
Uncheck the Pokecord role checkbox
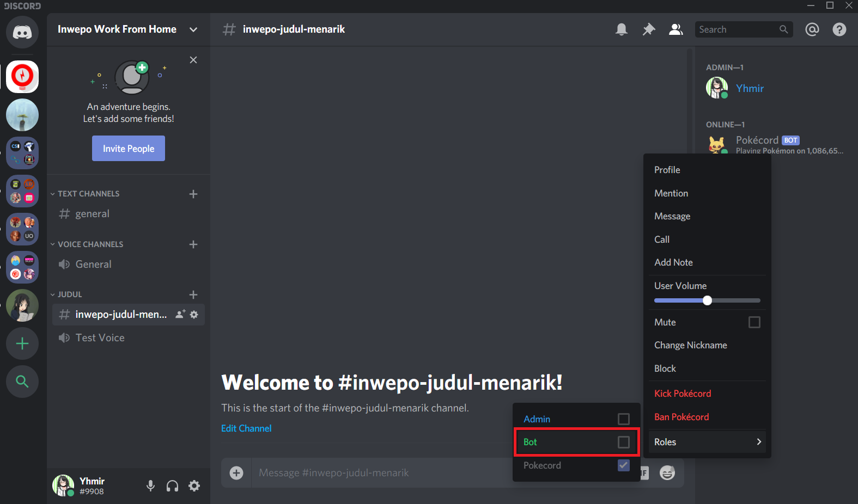pos(624,465)
